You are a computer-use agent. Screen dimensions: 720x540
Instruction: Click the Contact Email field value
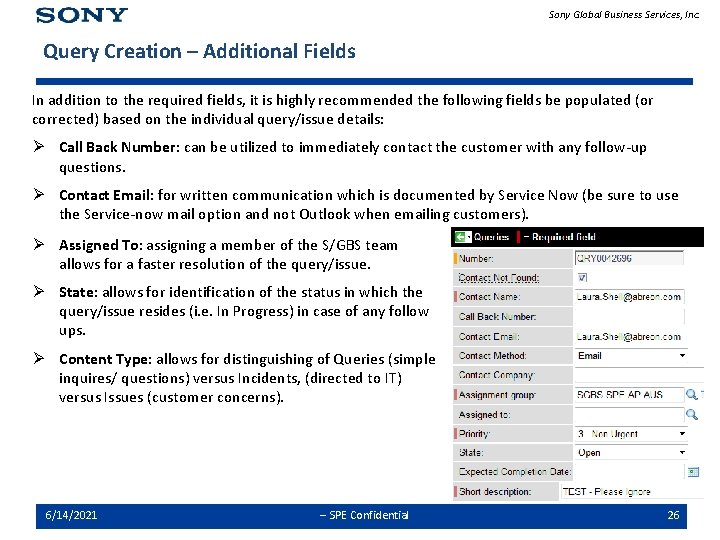click(x=629, y=337)
